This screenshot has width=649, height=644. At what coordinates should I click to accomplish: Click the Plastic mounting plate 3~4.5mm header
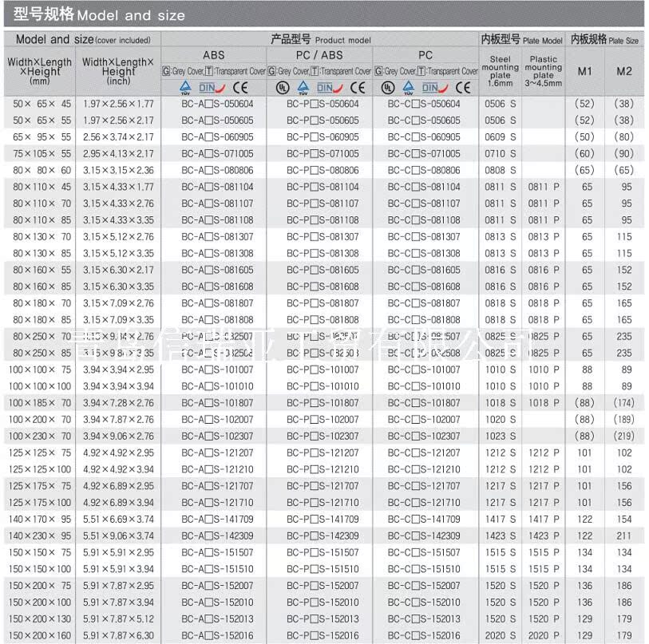[x=543, y=71]
